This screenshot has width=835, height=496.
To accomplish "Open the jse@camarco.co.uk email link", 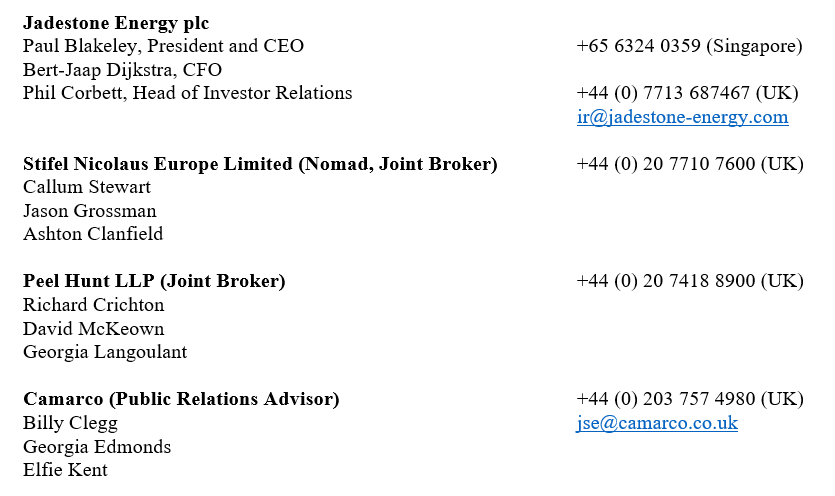I will [657, 423].
